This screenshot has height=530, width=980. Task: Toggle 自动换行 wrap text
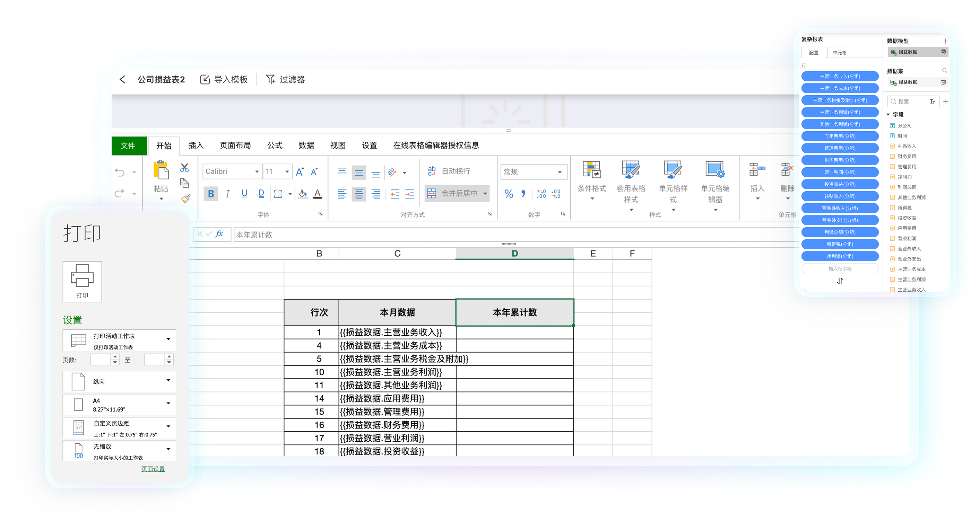click(449, 171)
